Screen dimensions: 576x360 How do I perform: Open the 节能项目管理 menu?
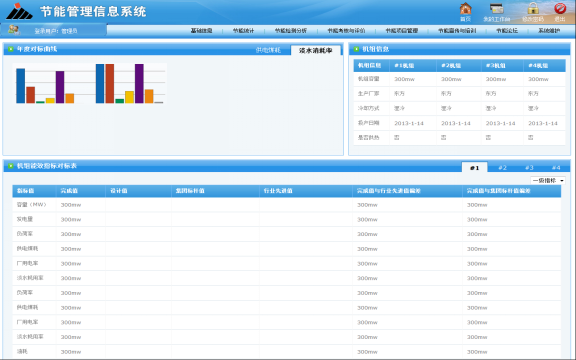click(x=402, y=30)
